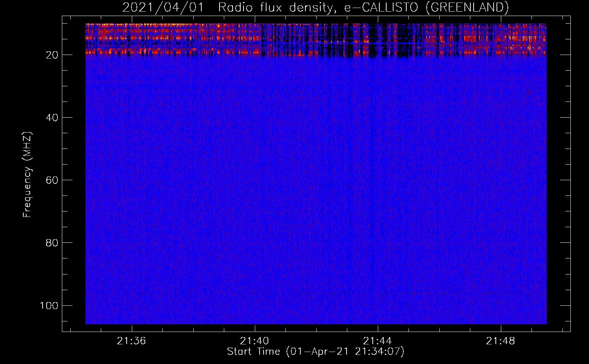Click the frequency tick label '80'
Image resolution: width=589 pixels, height=364 pixels.
(52, 243)
